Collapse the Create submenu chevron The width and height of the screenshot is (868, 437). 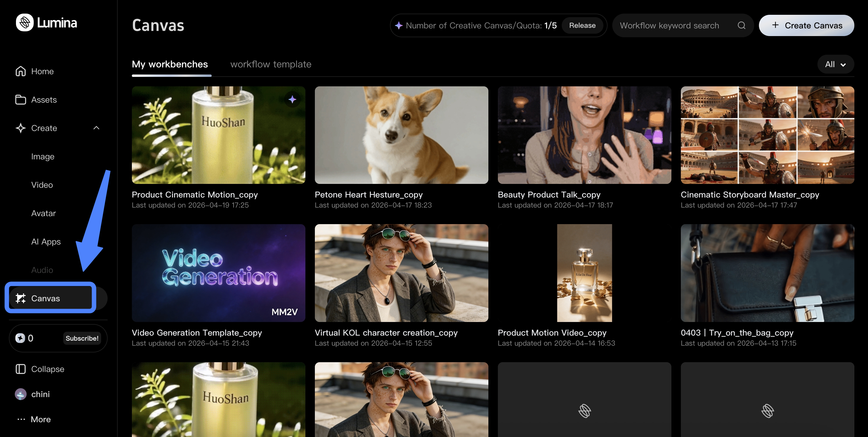coord(96,128)
